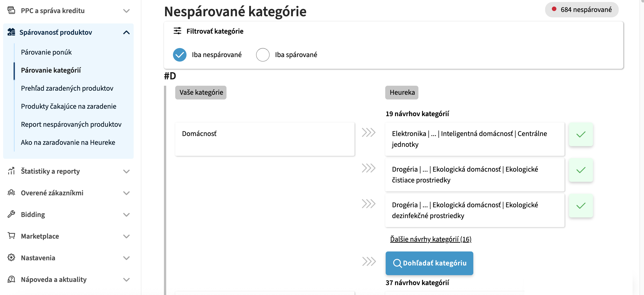Image resolution: width=644 pixels, height=295 pixels.
Task: Select the Elektronika Inteligentná domácnosť suggestion card
Action: tap(475, 139)
